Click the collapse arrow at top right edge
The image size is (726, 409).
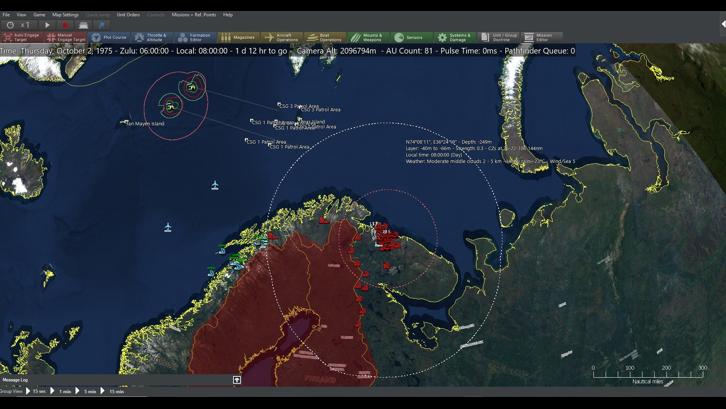[723, 24]
